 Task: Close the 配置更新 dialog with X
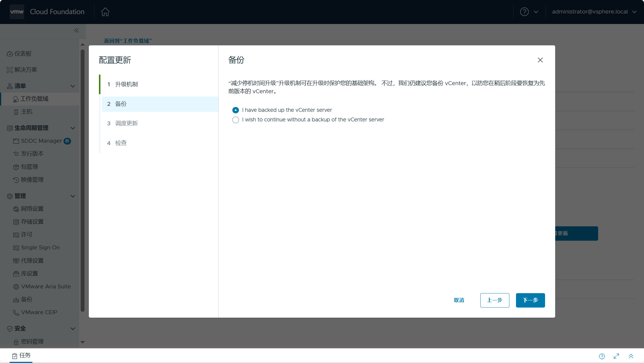pos(540,60)
